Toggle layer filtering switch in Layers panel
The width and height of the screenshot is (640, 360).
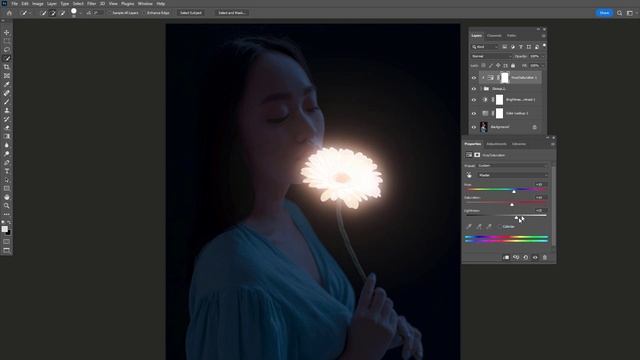pyautogui.click(x=544, y=46)
